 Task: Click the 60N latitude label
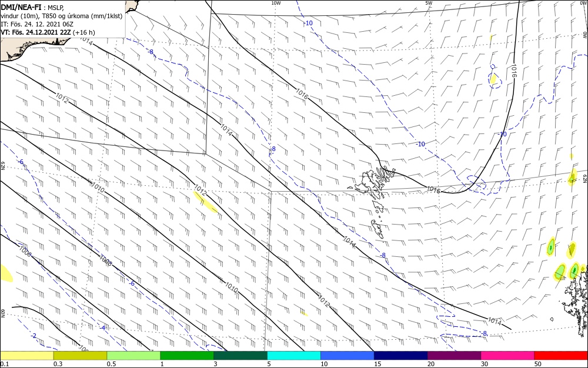tap(2, 312)
